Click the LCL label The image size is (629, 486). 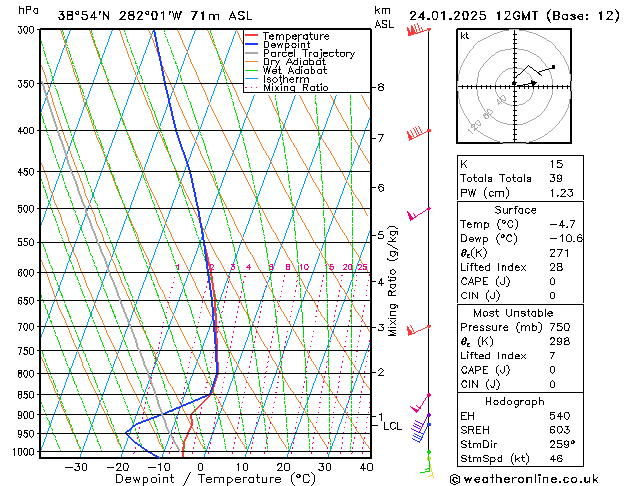pyautogui.click(x=392, y=426)
